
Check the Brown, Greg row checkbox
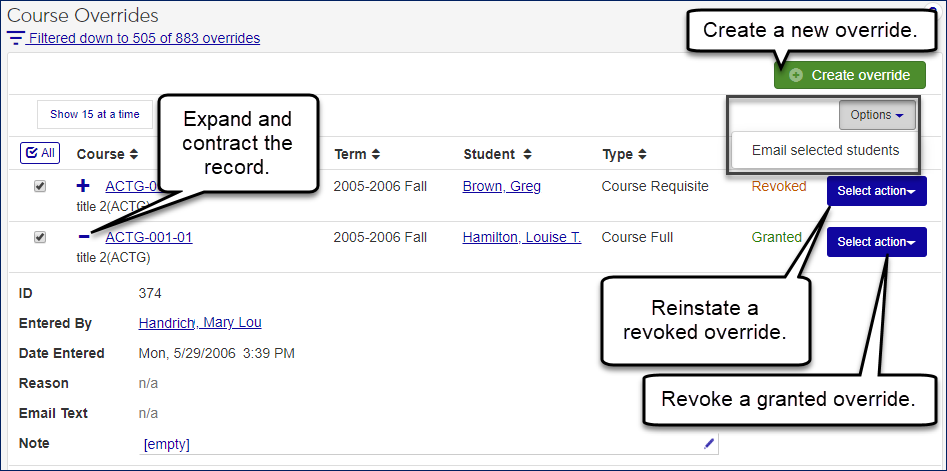click(x=40, y=186)
